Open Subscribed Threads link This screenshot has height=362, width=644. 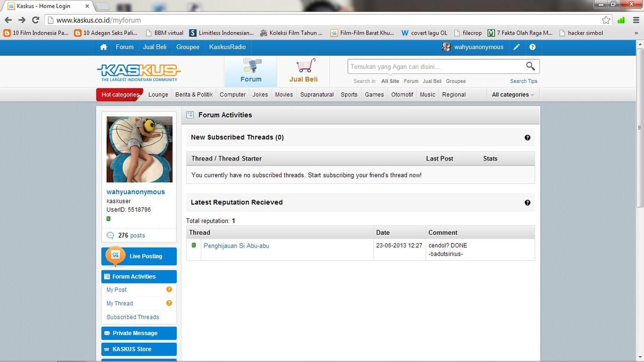133,317
